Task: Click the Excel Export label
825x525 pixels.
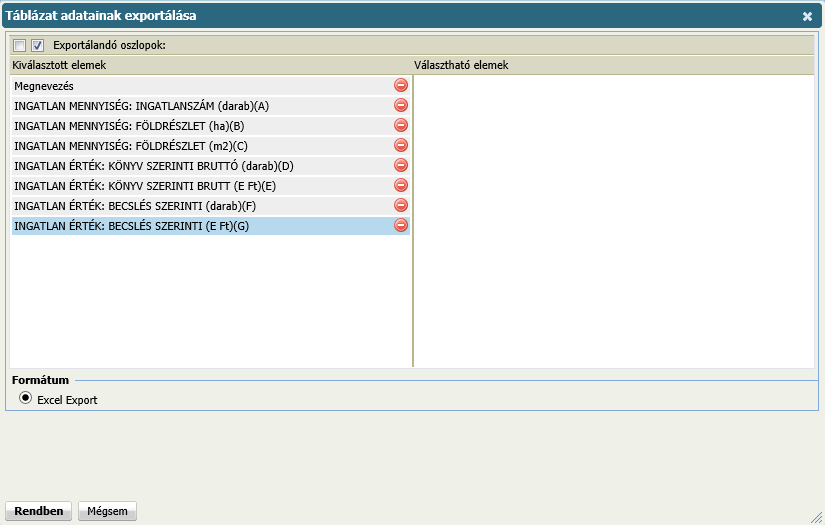Action: 67,400
